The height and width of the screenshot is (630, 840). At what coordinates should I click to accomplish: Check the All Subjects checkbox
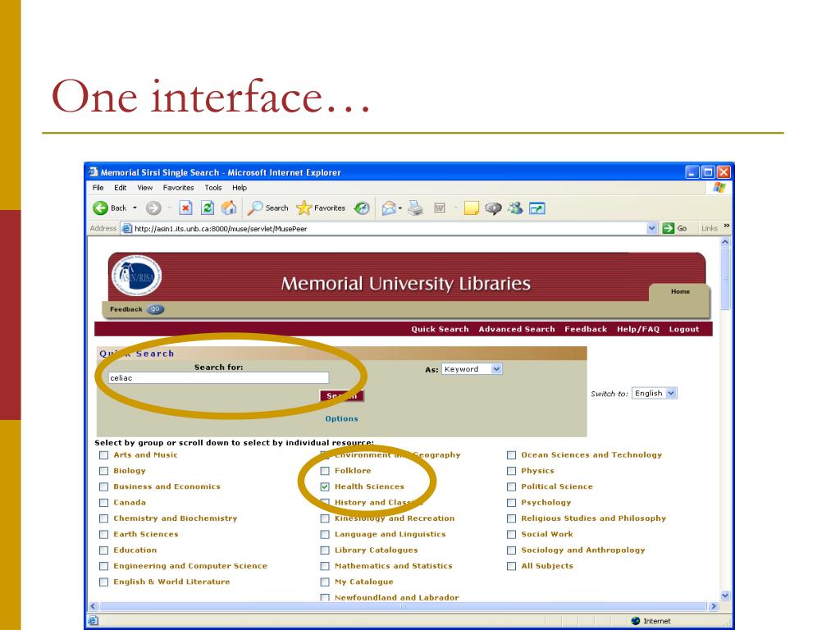pos(512,566)
